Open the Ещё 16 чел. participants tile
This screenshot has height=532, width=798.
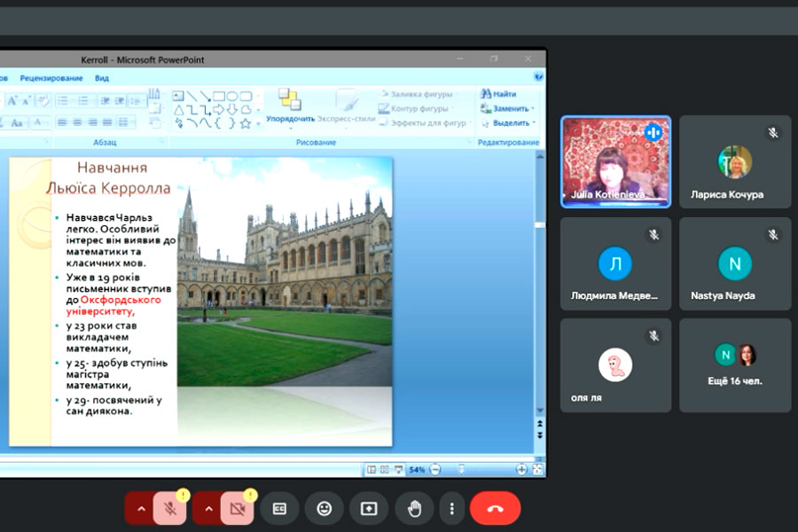[x=735, y=365]
